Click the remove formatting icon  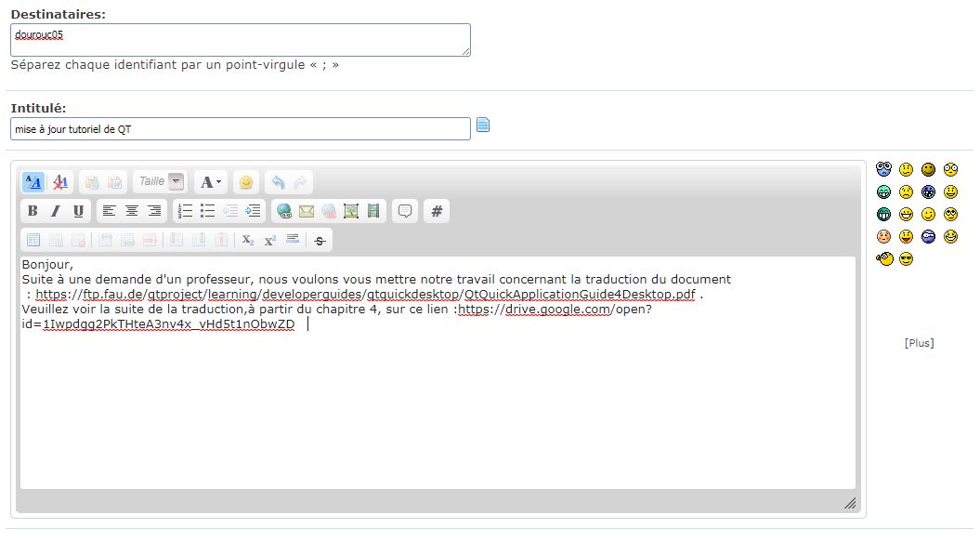click(60, 182)
